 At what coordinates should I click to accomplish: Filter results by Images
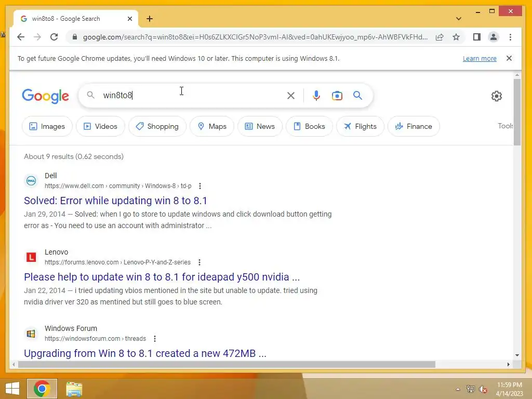47,126
